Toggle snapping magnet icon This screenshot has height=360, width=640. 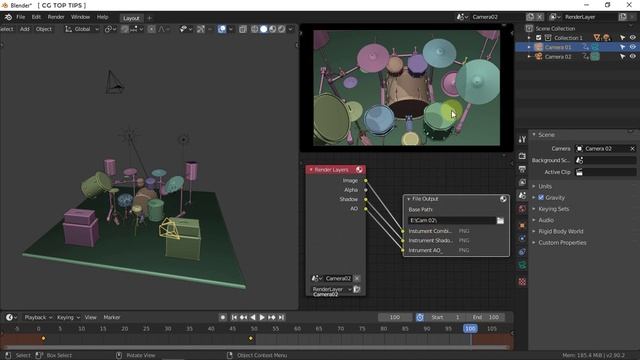tap(125, 29)
